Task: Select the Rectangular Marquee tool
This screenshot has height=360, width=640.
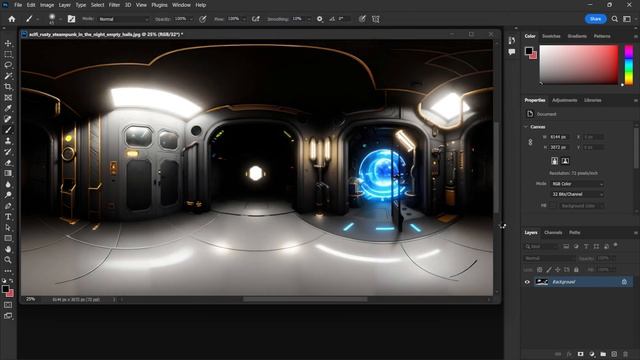Action: pos(8,54)
